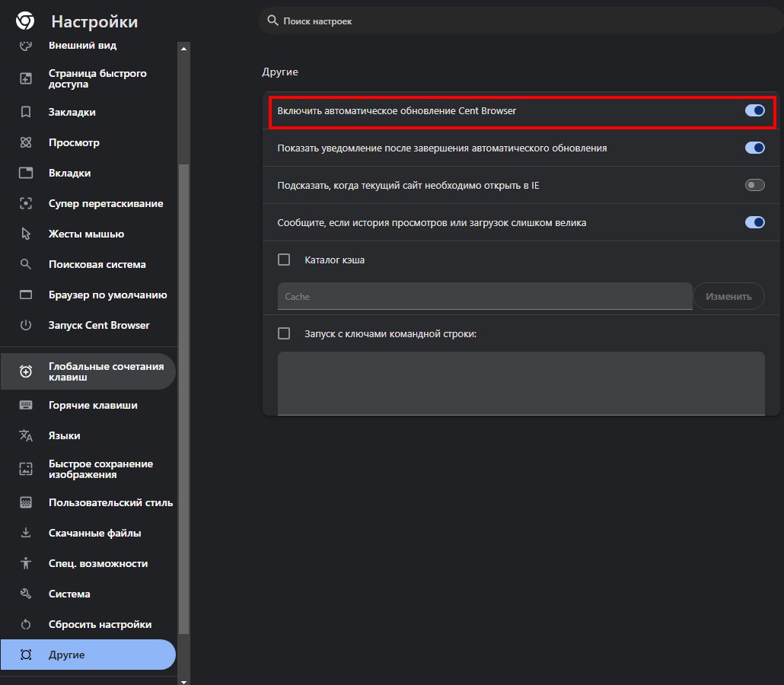The width and height of the screenshot is (784, 685).
Task: Click the reset icon for Сбросить настройки
Action: point(26,625)
